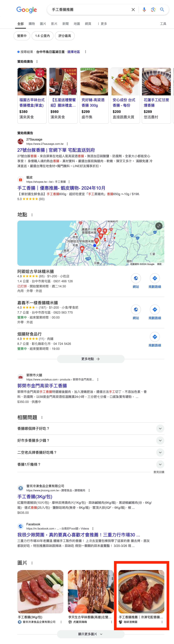Screen dimensions: 174x644
Task: Open 【五星送禮雙饗組】臘味禮盒 product card
Action: (63, 96)
